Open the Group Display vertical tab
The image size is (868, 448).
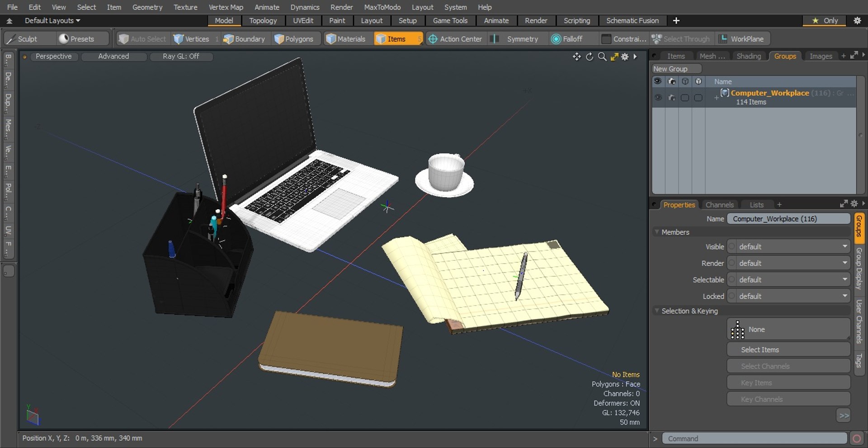(859, 269)
